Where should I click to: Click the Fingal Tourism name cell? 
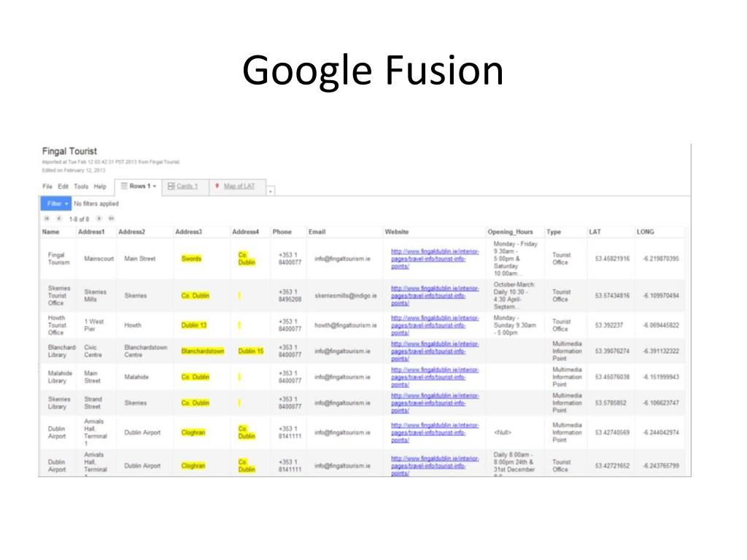point(58,259)
